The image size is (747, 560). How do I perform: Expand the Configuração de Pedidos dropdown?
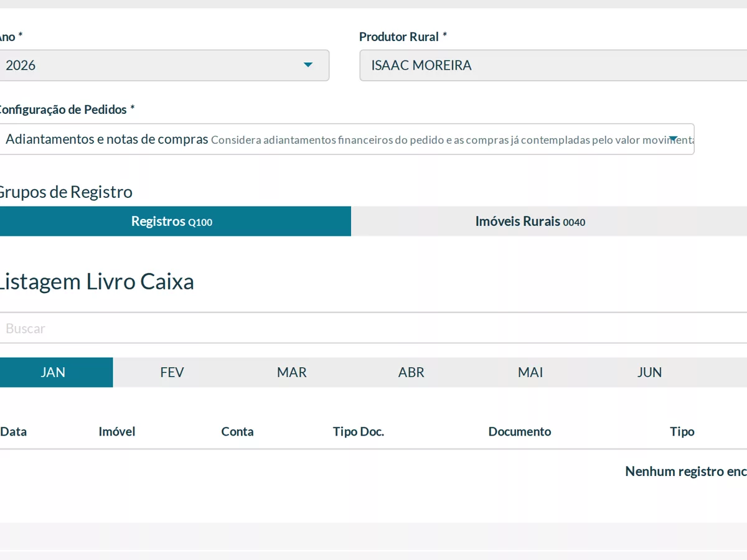pyautogui.click(x=345, y=139)
